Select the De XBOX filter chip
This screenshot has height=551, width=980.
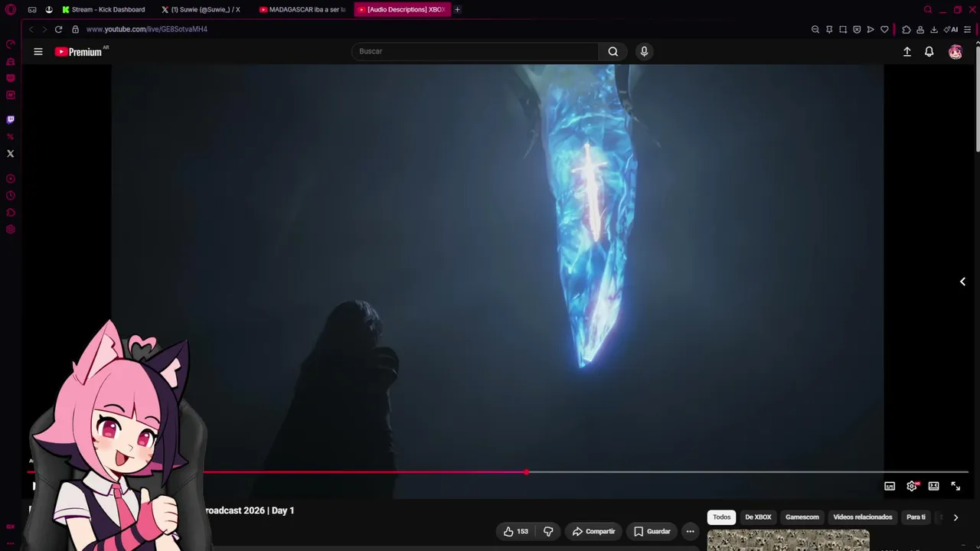tap(758, 517)
